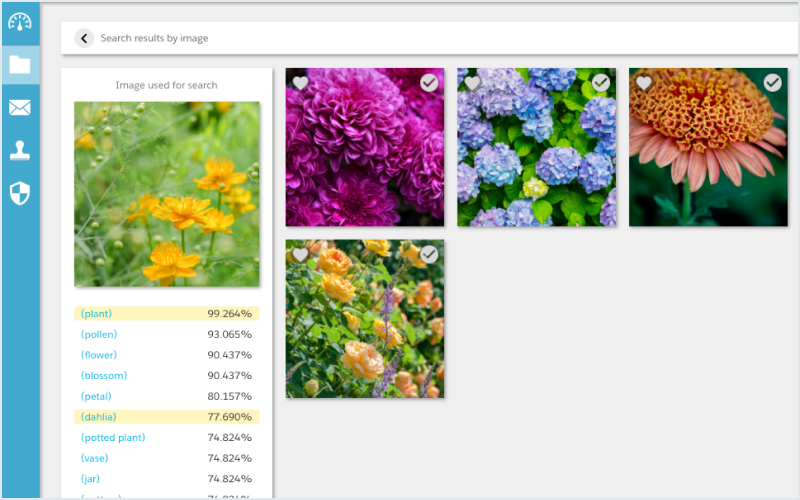Open the purple chrysanthemum thumbnail

click(365, 147)
